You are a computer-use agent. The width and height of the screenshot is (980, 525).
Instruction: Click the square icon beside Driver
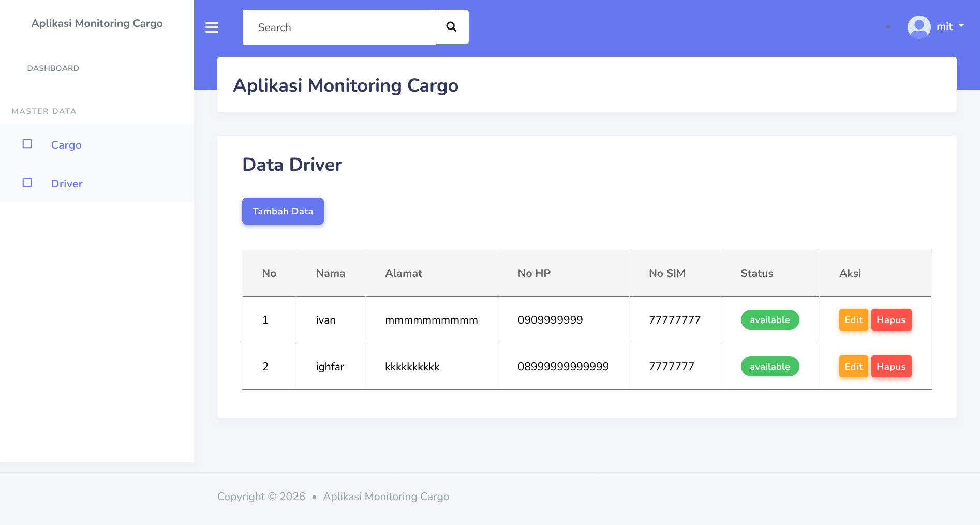tap(27, 183)
